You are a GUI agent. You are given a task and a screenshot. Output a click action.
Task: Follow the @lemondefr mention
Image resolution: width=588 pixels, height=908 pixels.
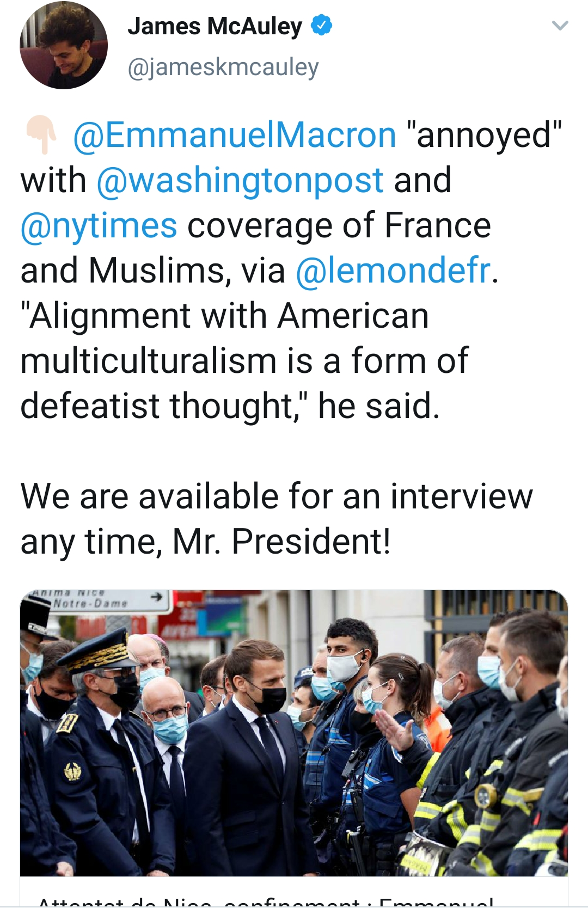tap(393, 271)
